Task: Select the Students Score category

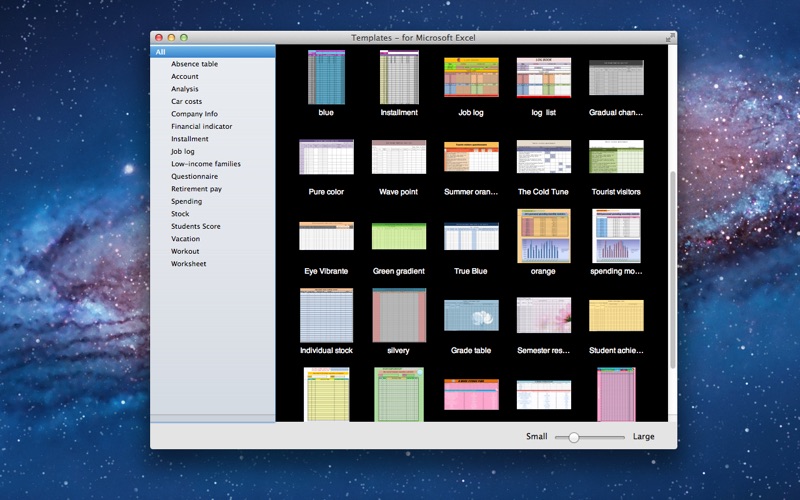Action: pos(195,226)
